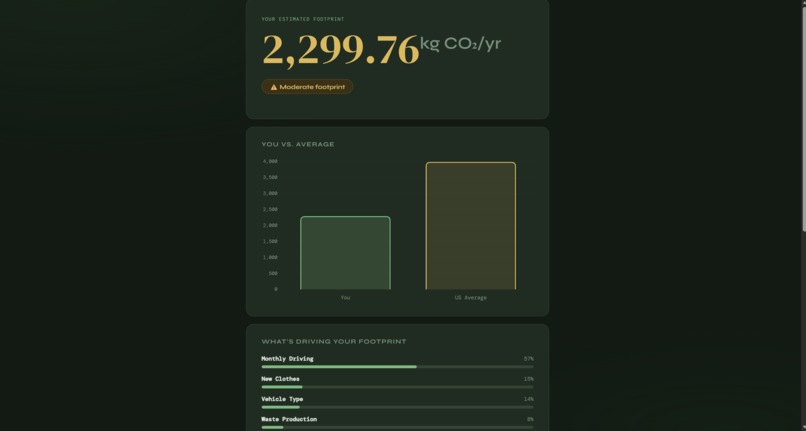The width and height of the screenshot is (806, 431).
Task: Click the 3,000 y-axis tick label
Action: click(x=270, y=193)
